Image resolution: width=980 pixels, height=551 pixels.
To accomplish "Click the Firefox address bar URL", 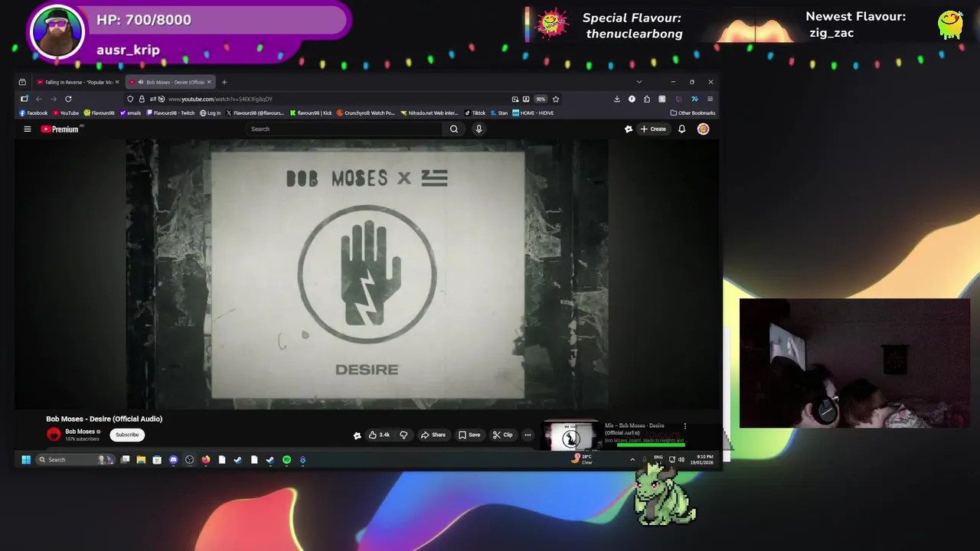I will pyautogui.click(x=220, y=99).
